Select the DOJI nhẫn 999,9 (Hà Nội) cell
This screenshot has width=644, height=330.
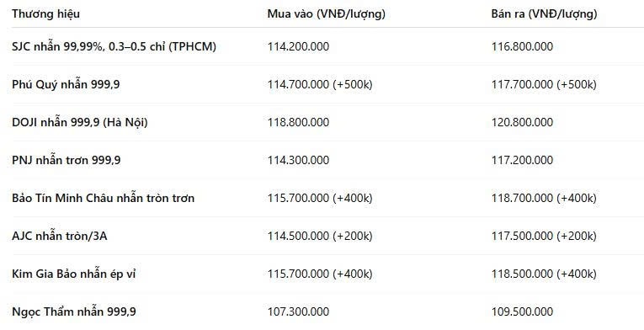point(80,122)
